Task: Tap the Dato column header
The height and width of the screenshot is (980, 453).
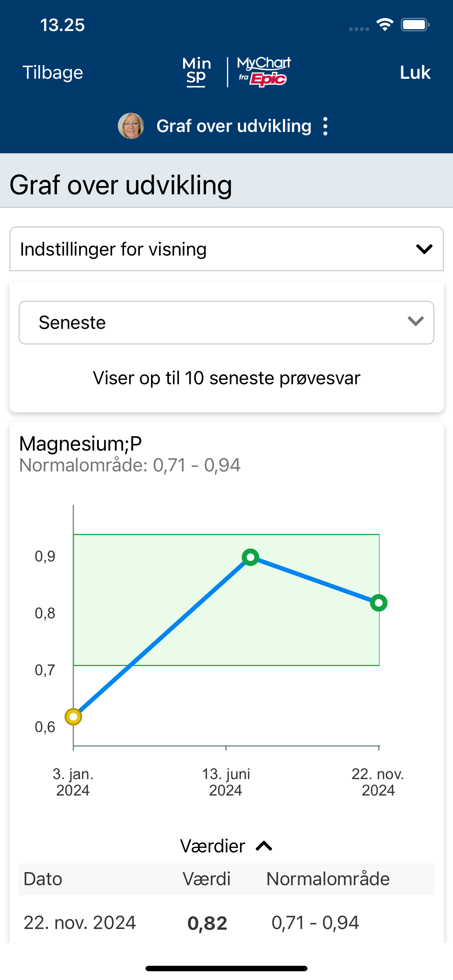Action: coord(43,879)
